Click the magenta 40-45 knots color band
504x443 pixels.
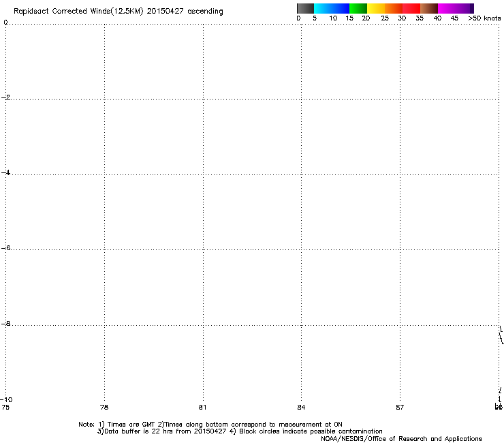[x=447, y=8]
